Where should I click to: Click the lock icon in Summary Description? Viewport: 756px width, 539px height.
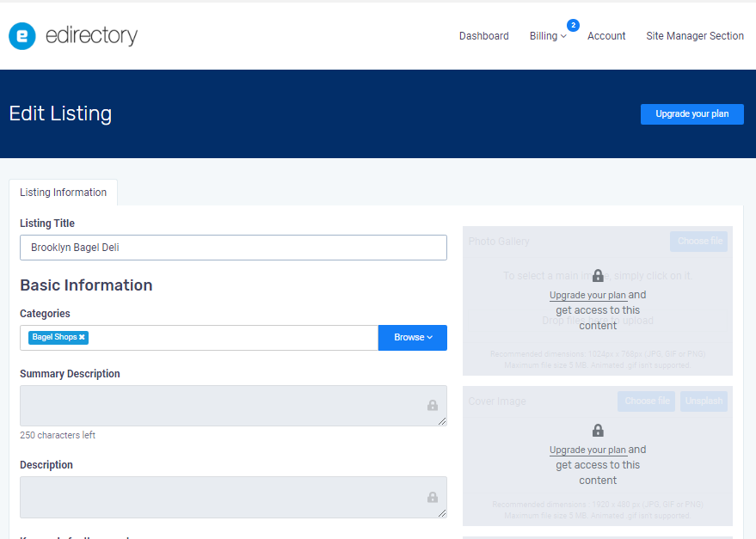click(x=433, y=406)
